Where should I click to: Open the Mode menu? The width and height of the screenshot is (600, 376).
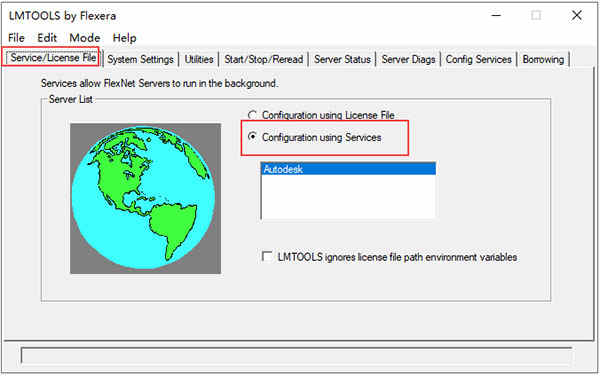(x=85, y=38)
